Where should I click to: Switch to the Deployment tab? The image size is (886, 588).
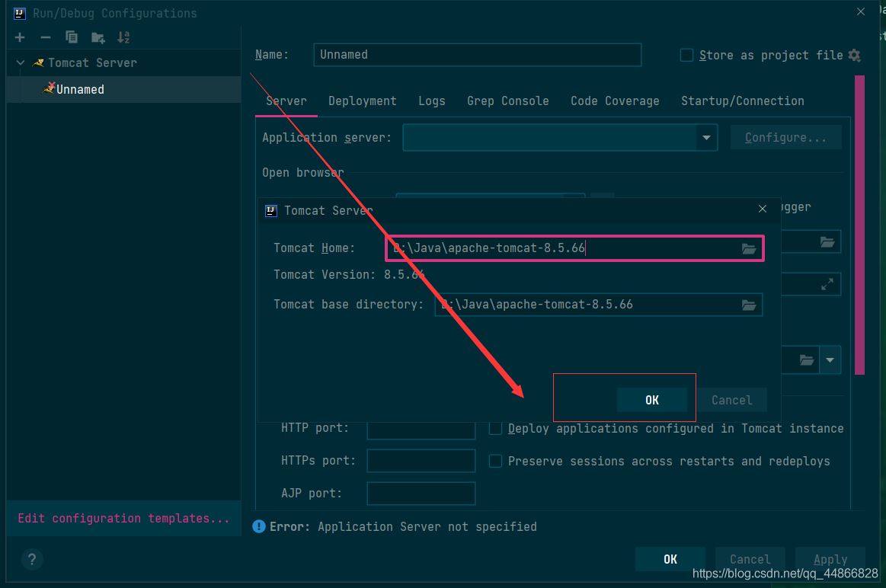[x=362, y=101]
